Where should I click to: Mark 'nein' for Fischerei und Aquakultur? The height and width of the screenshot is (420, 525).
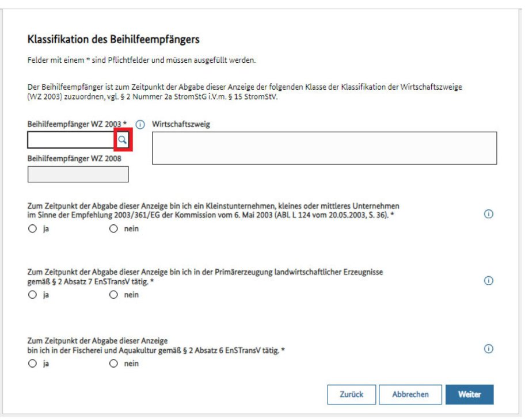(x=113, y=364)
